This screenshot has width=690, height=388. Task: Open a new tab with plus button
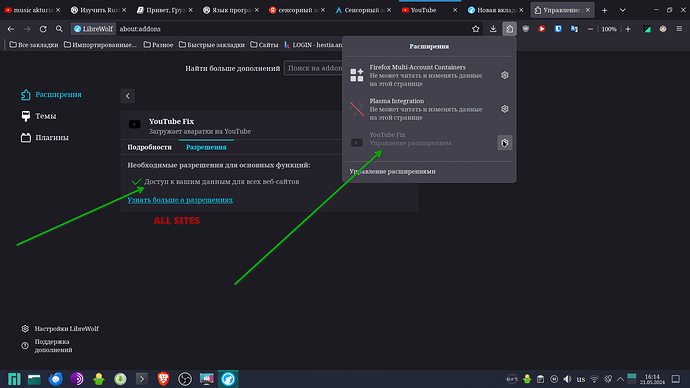[x=605, y=10]
